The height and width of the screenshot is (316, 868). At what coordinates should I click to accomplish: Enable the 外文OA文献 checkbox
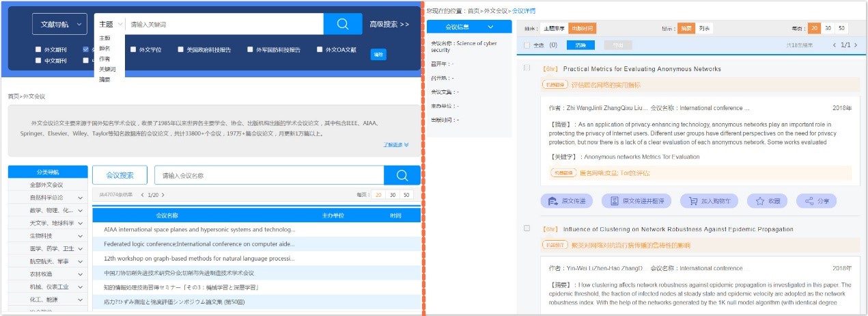click(320, 50)
